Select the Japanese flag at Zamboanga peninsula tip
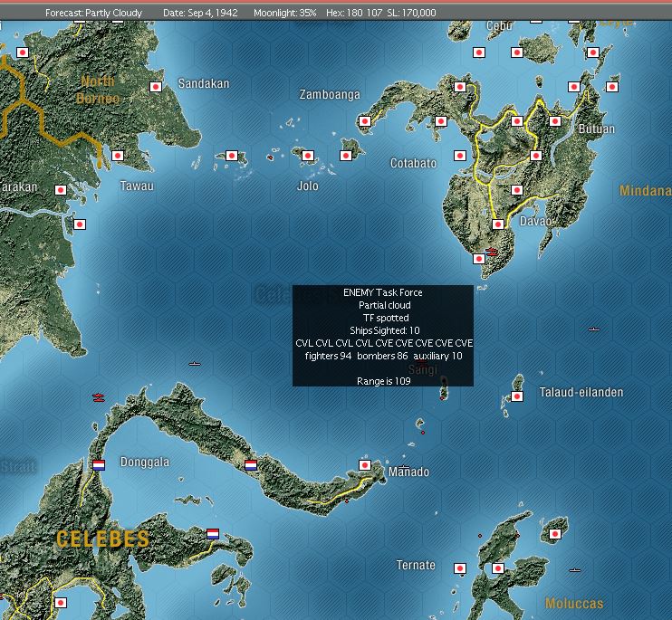 pos(365,121)
